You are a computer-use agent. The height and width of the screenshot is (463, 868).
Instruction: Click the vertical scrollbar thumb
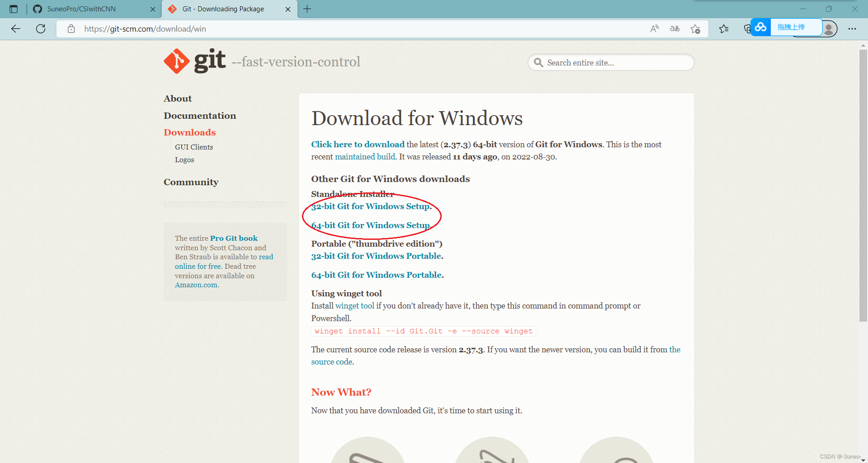[x=863, y=185]
